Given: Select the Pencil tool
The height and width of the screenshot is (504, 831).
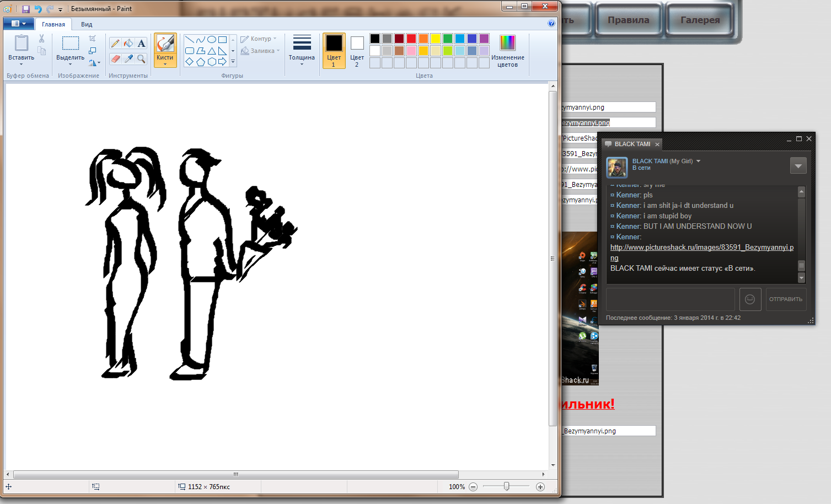Looking at the screenshot, I should pyautogui.click(x=115, y=43).
